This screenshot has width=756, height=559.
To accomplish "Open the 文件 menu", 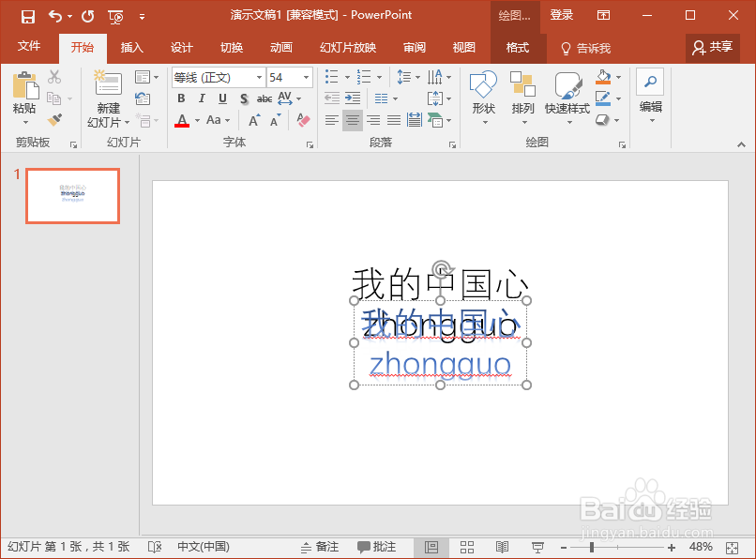I will tap(29, 47).
